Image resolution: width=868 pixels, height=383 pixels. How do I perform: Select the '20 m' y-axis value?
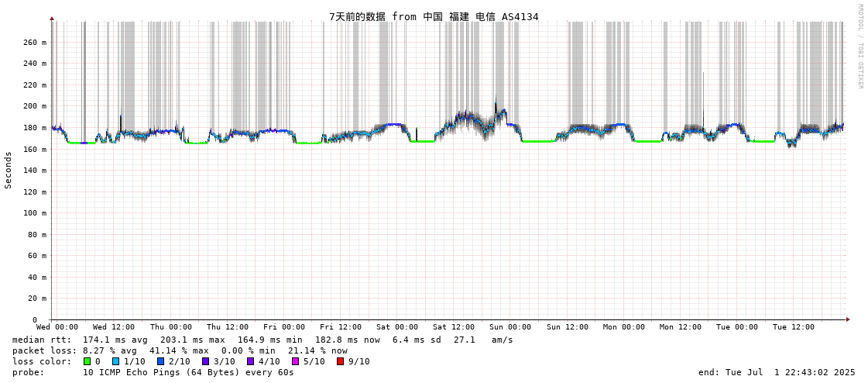[x=37, y=298]
